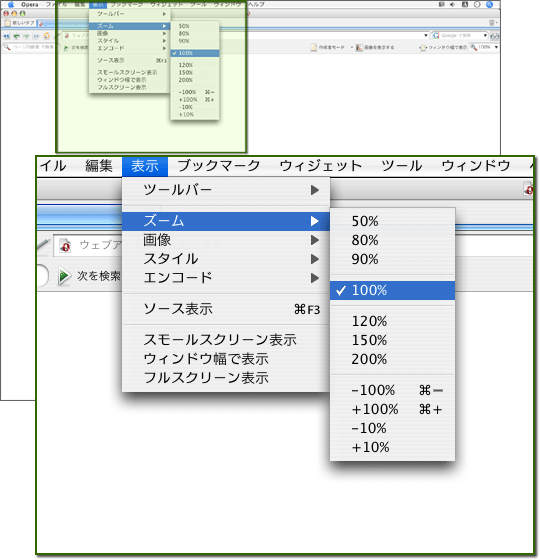540x560 pixels.
Task: Expand the highlighted ズーム submenu in the enlarged menu
Action: pos(226,221)
